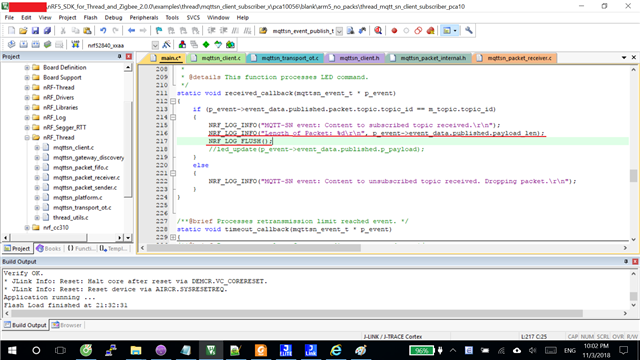Expand code fold at line 229
The width and height of the screenshot is (640, 360).
click(x=173, y=237)
